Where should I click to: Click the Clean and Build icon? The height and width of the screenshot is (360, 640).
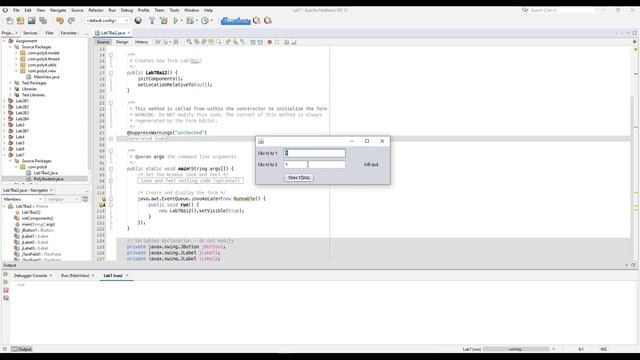(164, 20)
